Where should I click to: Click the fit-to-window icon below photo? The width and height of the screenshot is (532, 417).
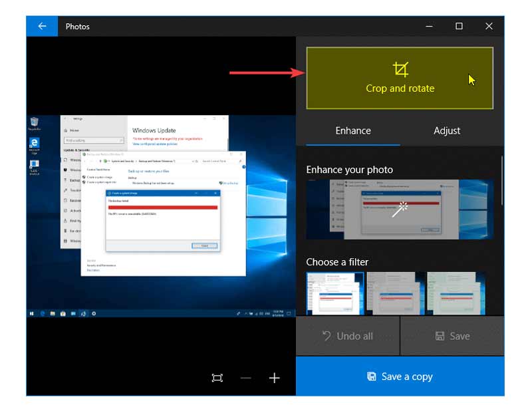[x=217, y=378]
